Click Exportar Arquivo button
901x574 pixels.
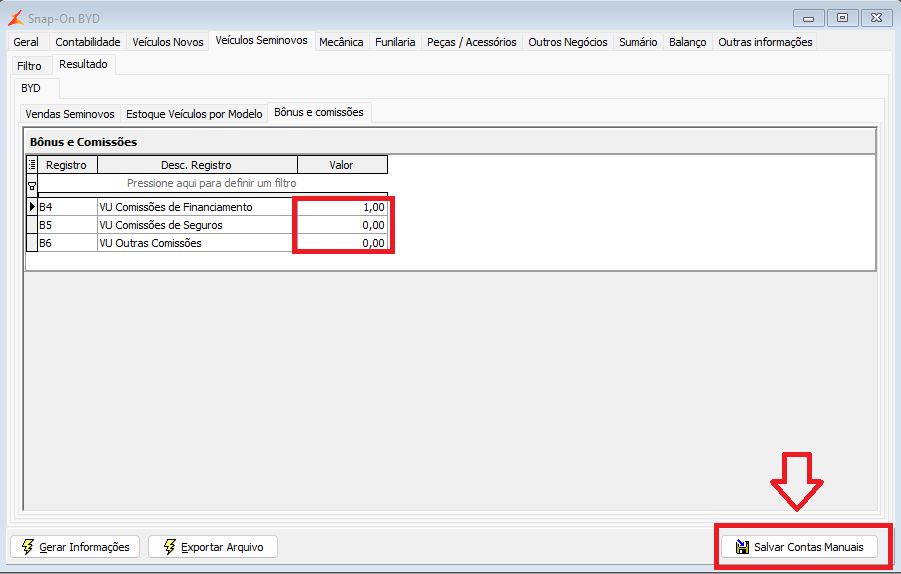click(213, 546)
